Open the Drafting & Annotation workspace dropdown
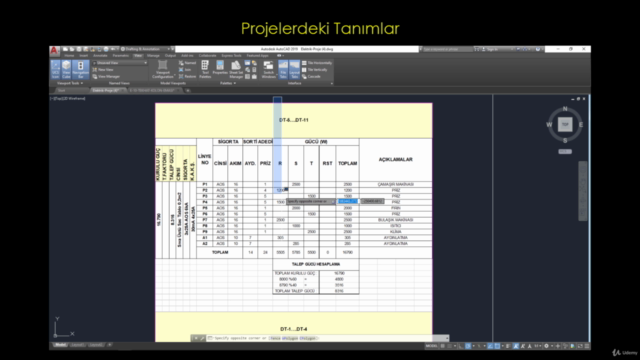Image resolution: width=640 pixels, height=360 pixels. (145, 49)
